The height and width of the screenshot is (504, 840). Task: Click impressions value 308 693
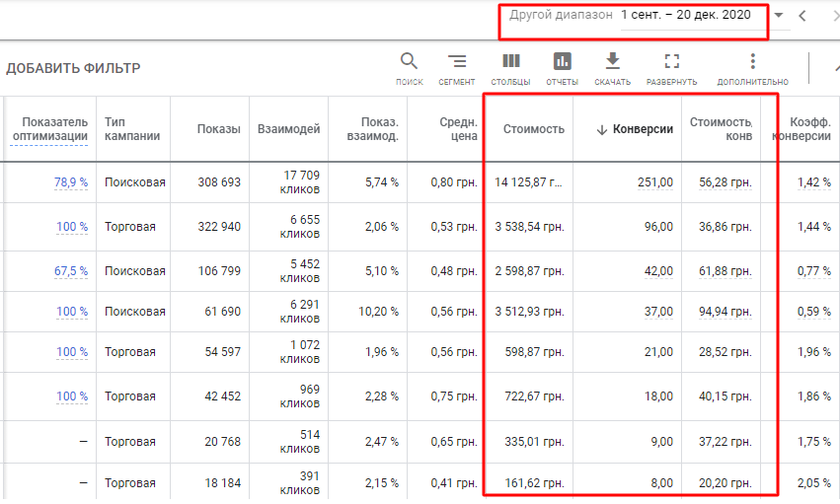pos(219,182)
